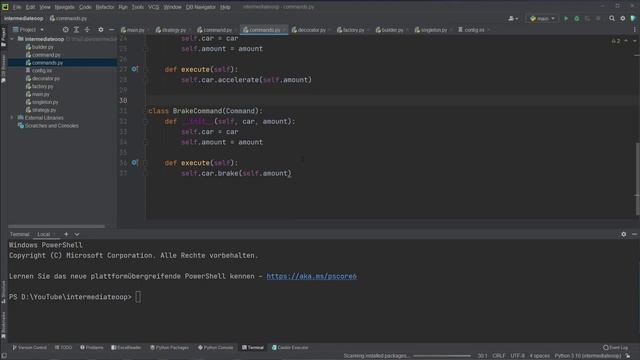This screenshot has height=360, width=640.
Task: Click override gutter icon on line 36
Action: click(134, 162)
